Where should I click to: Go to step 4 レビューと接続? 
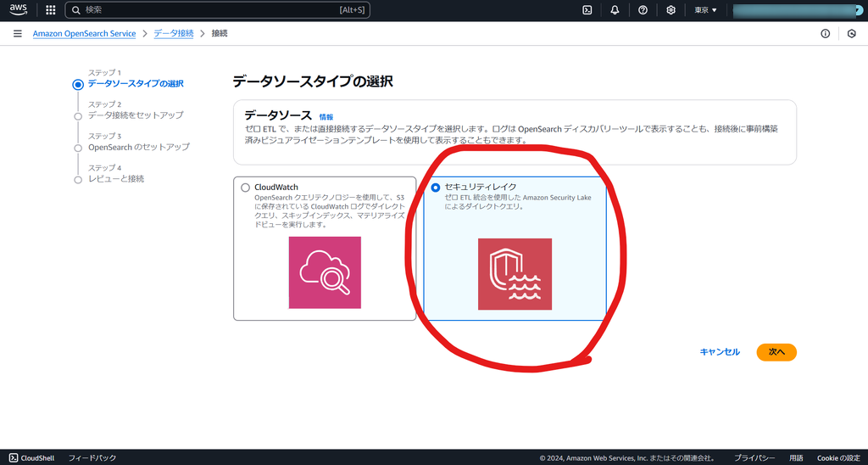(116, 178)
